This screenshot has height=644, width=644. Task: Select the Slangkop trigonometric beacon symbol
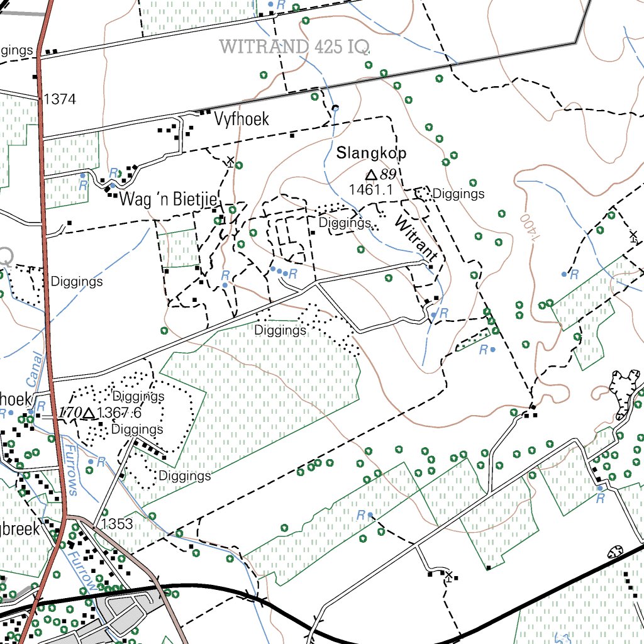371,175
